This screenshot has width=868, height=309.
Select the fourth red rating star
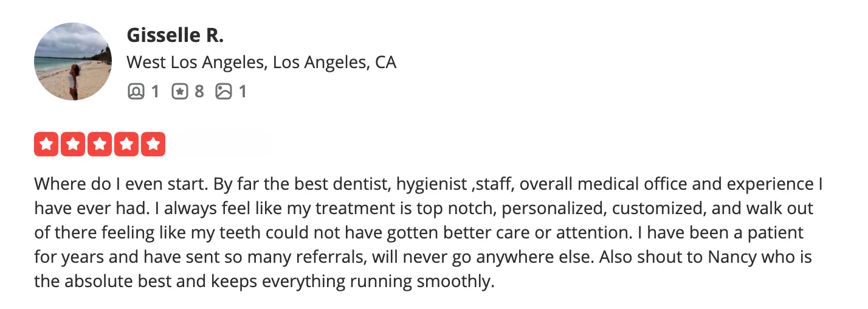(x=126, y=145)
